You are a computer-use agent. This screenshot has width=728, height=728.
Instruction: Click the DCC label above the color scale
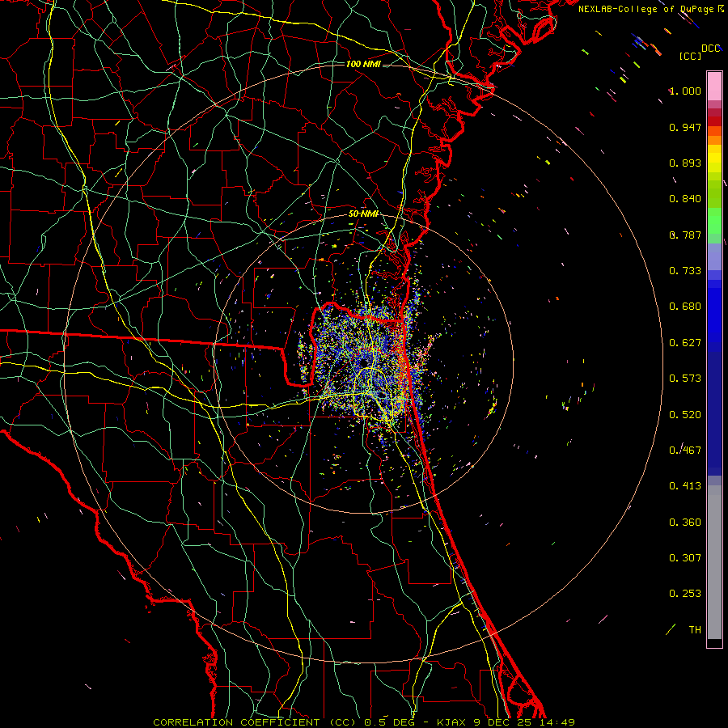[x=710, y=49]
